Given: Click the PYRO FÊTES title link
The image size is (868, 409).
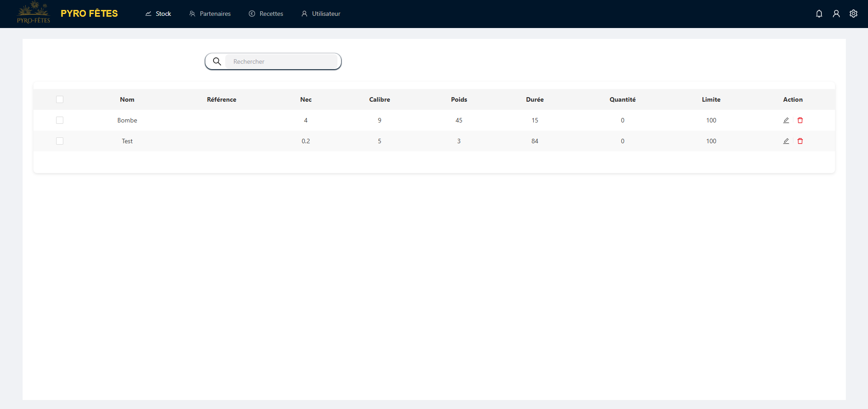Looking at the screenshot, I should [89, 14].
